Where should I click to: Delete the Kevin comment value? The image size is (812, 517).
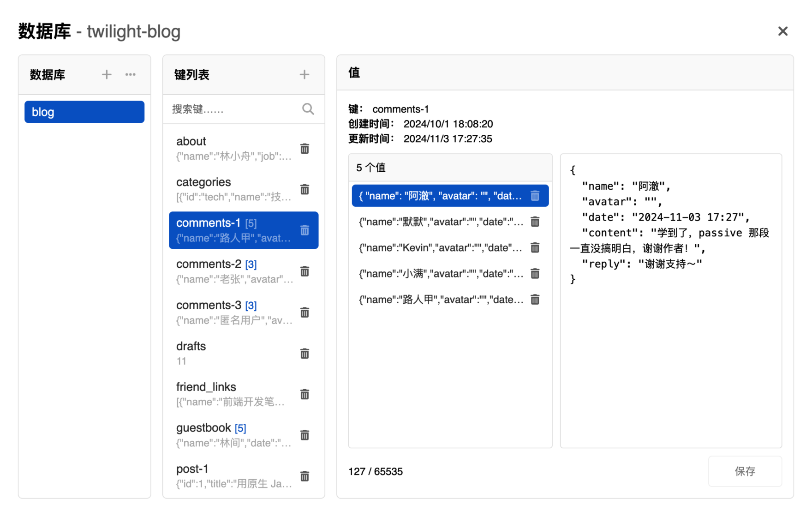[x=535, y=248]
